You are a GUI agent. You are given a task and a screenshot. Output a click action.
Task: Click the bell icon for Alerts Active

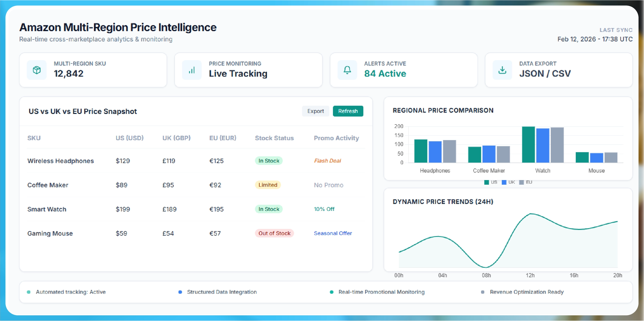[347, 70]
